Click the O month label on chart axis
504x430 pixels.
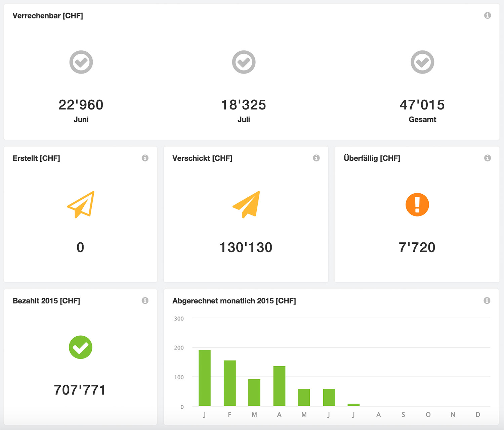tap(428, 415)
